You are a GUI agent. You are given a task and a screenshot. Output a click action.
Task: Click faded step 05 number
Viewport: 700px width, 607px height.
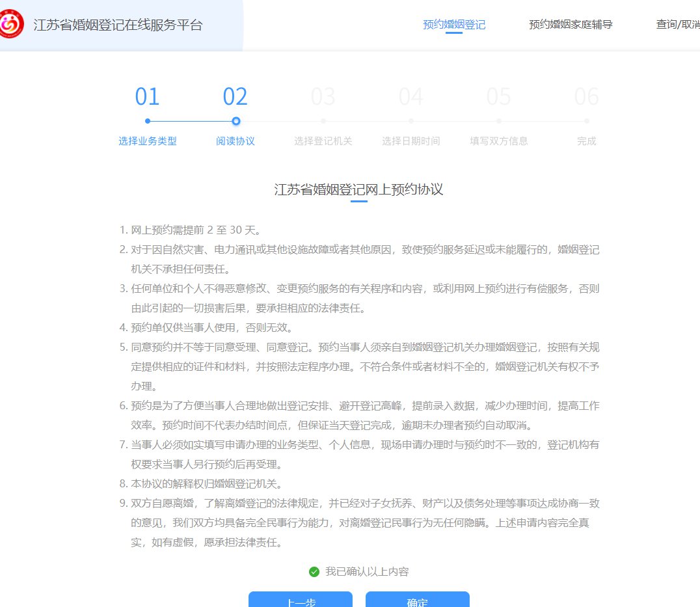pos(499,97)
